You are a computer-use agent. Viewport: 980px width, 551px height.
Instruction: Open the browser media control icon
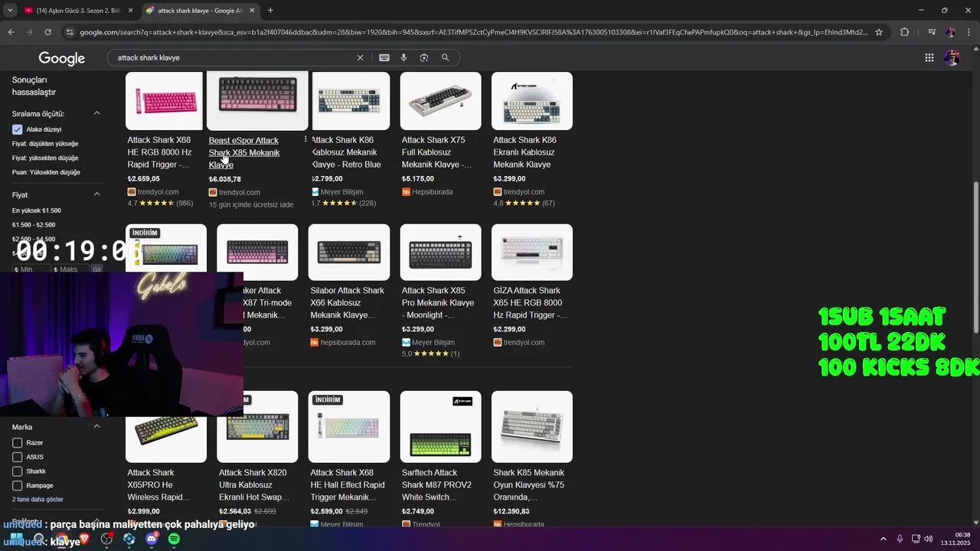931,32
